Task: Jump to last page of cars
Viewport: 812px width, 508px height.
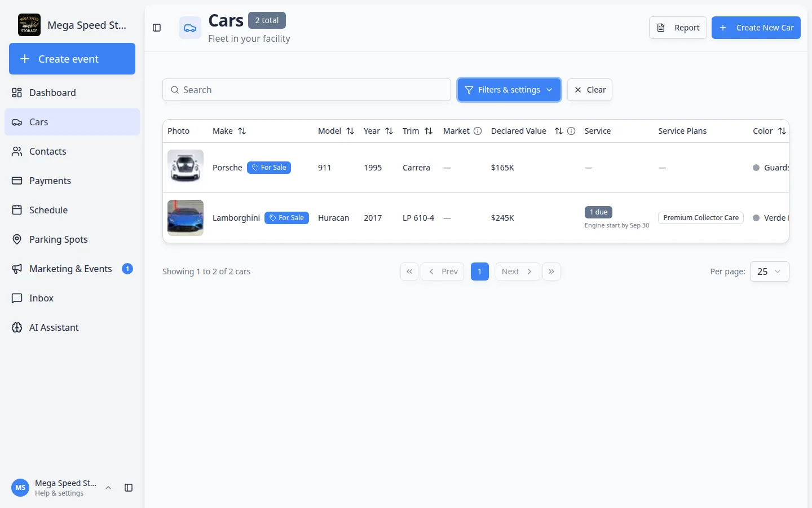Action: (x=551, y=271)
